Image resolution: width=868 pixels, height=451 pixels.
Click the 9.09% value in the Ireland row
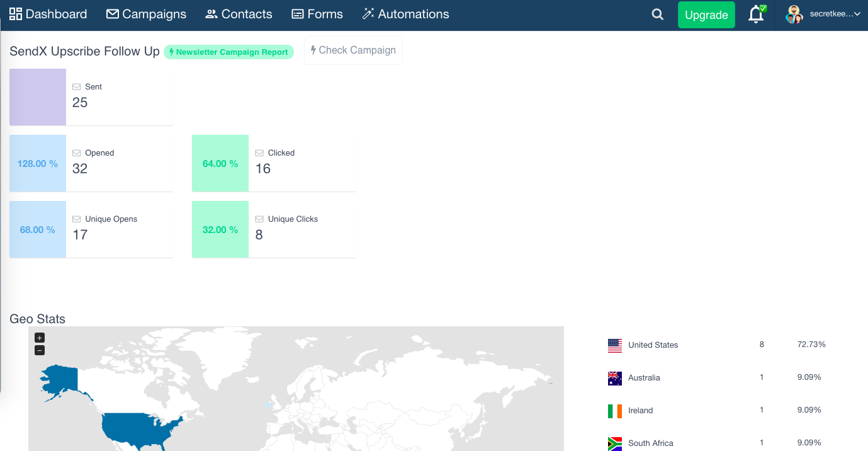(809, 410)
